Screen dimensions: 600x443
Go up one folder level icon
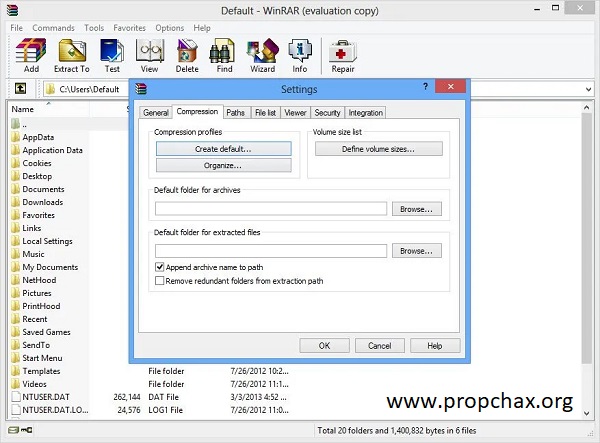coord(20,89)
